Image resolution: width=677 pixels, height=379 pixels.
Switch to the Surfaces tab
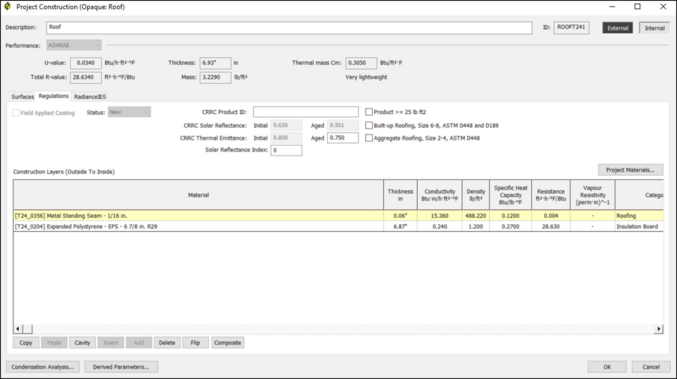tap(22, 97)
